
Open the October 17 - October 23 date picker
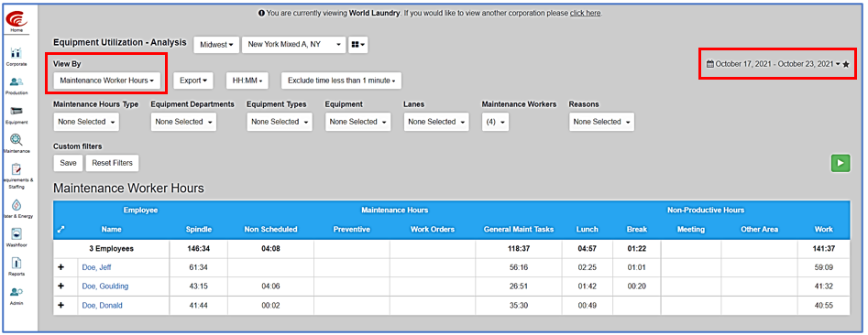click(774, 64)
